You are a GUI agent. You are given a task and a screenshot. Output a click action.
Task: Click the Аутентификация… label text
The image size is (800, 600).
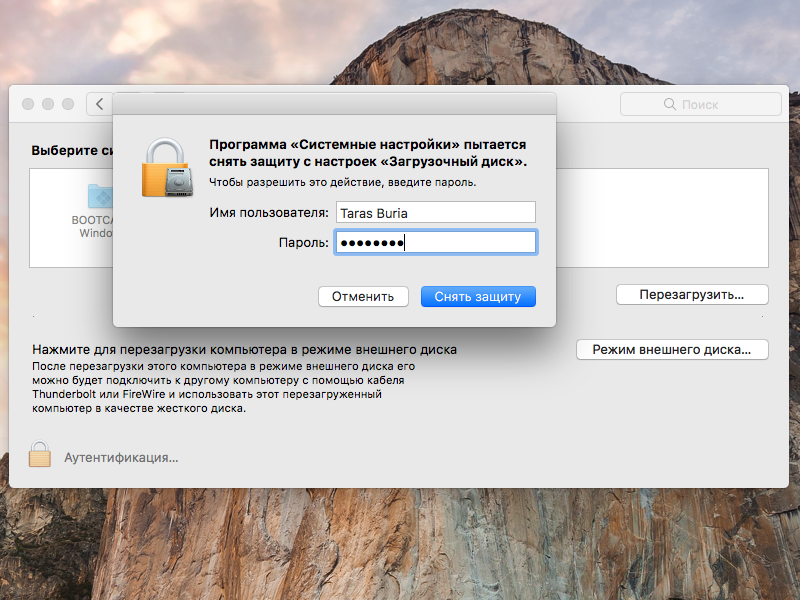121,457
